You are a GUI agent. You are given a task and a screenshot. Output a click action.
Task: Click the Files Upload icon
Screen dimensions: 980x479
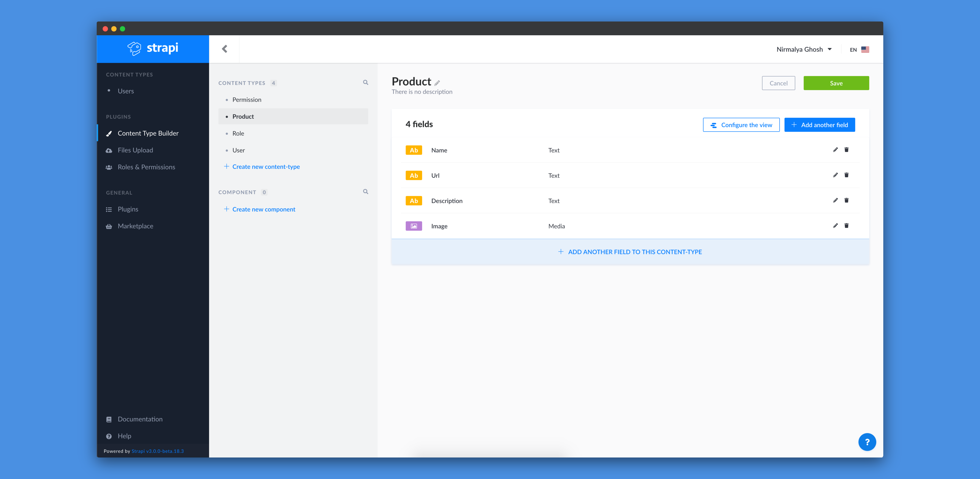[109, 150]
